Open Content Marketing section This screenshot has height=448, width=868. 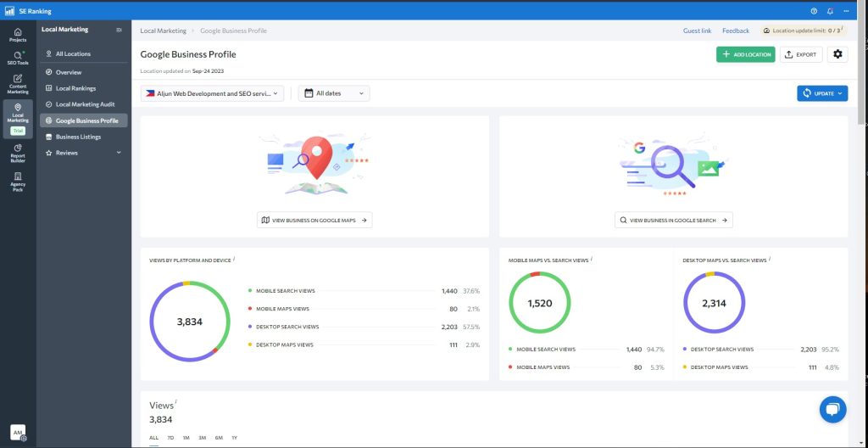(x=18, y=84)
